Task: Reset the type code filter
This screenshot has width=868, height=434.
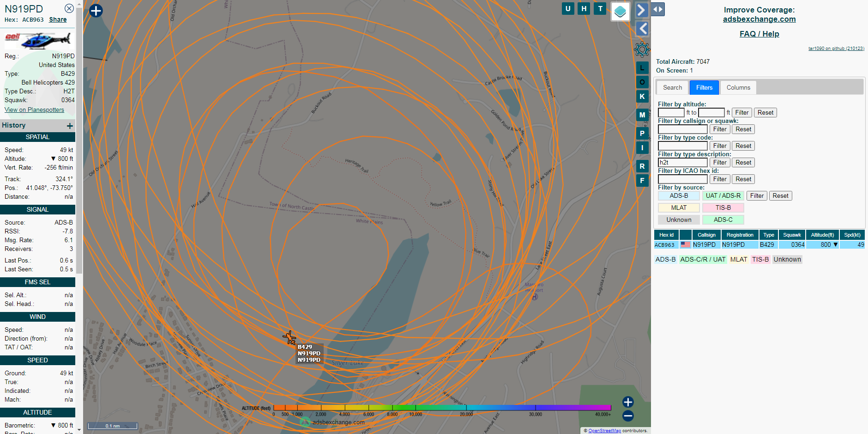Action: click(743, 146)
